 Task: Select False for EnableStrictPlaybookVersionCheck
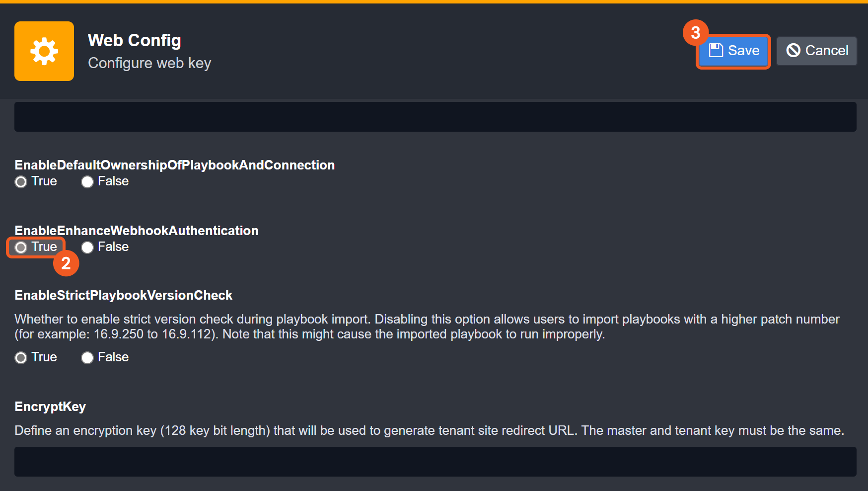pyautogui.click(x=87, y=358)
